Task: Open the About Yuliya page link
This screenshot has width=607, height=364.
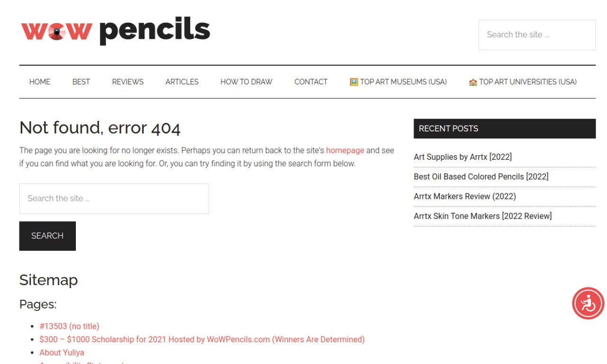Action: point(62,353)
